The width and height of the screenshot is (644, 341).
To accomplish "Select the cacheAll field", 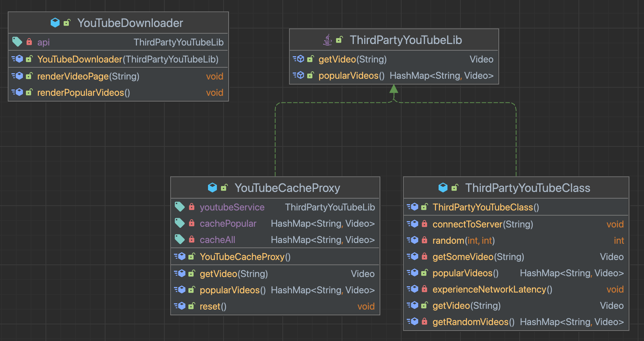I will (x=217, y=240).
